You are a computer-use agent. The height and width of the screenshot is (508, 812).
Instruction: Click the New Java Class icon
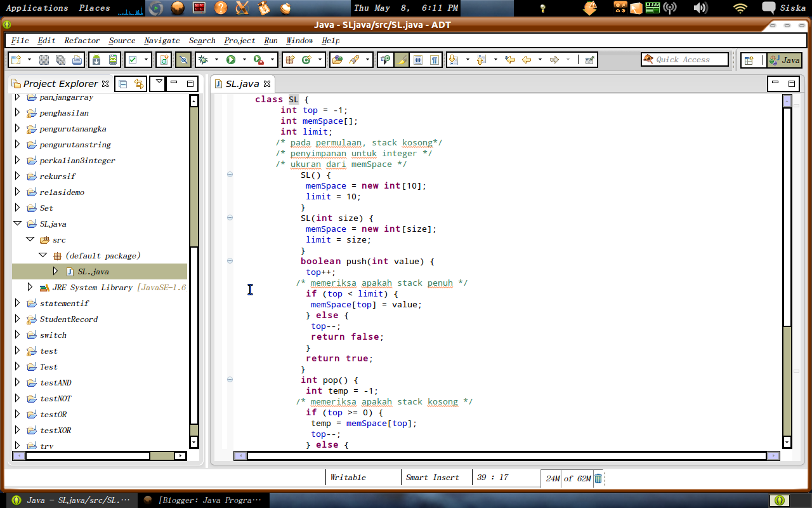tap(306, 60)
